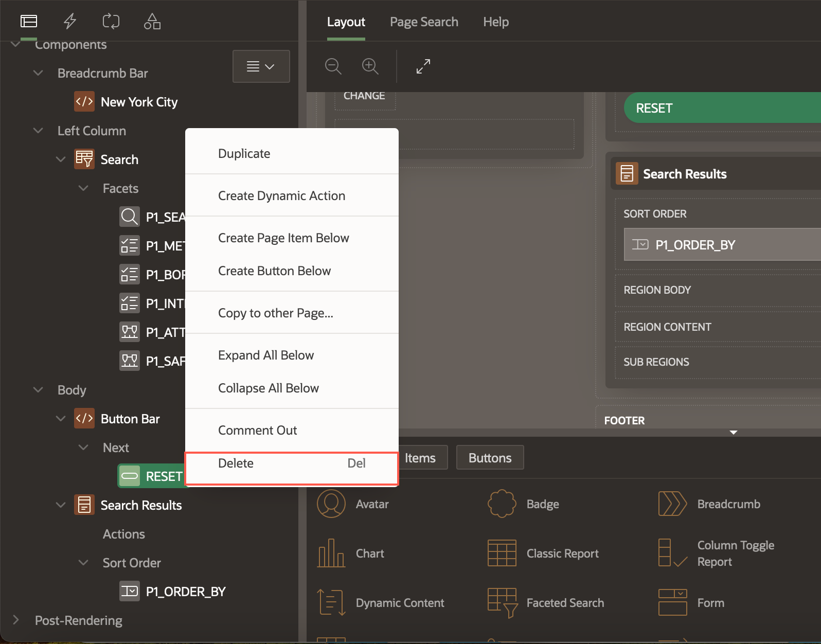821x644 pixels.
Task: Collapse the Sort Order node
Action: (83, 563)
